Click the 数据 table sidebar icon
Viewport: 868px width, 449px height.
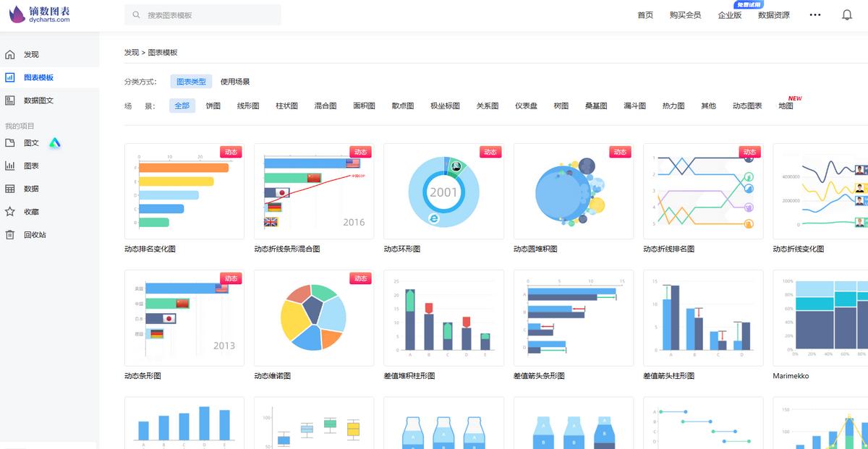tap(10, 189)
